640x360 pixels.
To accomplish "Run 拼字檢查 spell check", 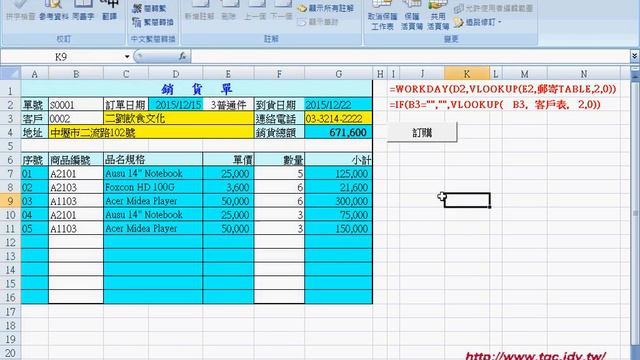I will pos(20,11).
